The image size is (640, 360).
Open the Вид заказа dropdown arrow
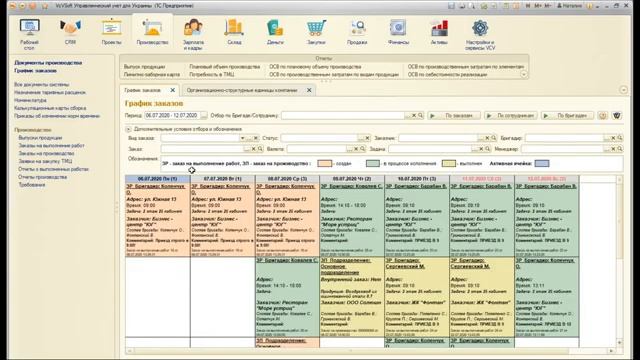coord(242,138)
